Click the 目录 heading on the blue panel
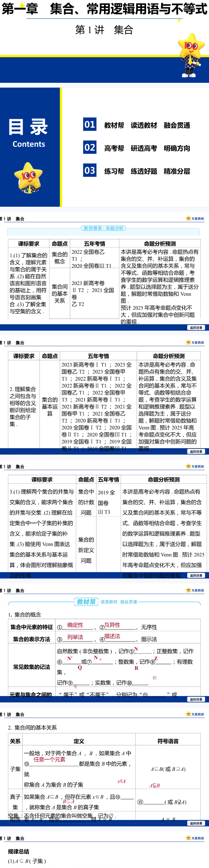 coord(28,127)
